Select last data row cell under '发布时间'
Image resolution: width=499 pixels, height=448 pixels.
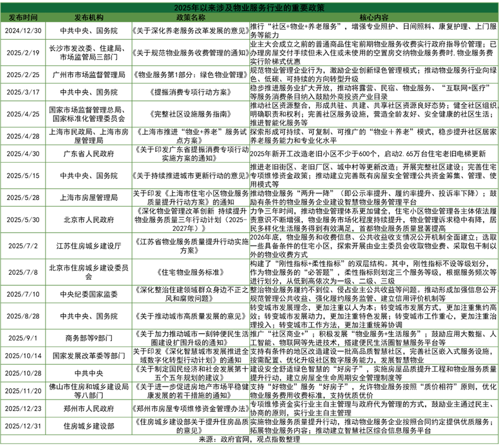tap(23, 426)
